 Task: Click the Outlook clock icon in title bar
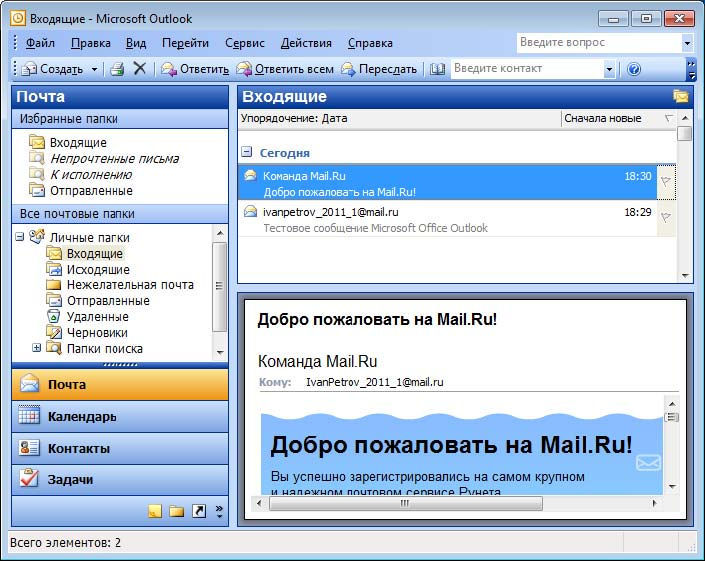coord(18,18)
